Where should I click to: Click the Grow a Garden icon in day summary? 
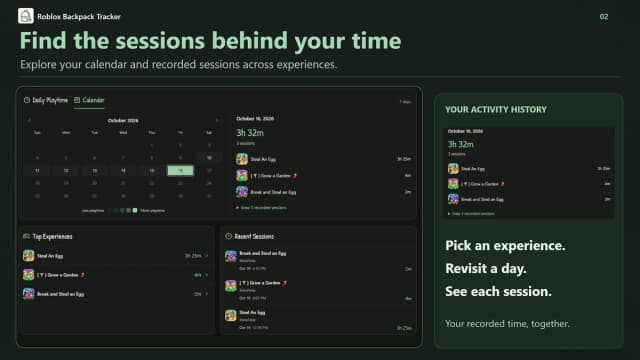pyautogui.click(x=242, y=176)
